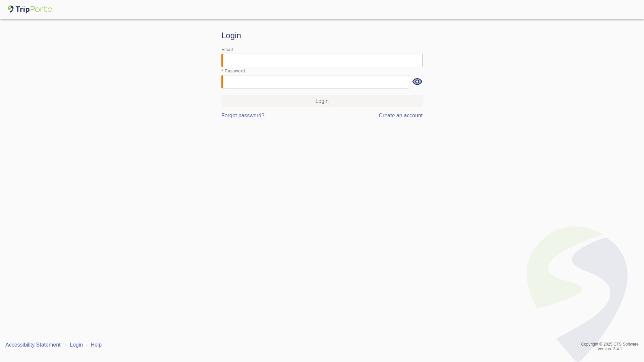Image resolution: width=644 pixels, height=362 pixels.
Task: Click the Login page heading
Action: (x=231, y=36)
